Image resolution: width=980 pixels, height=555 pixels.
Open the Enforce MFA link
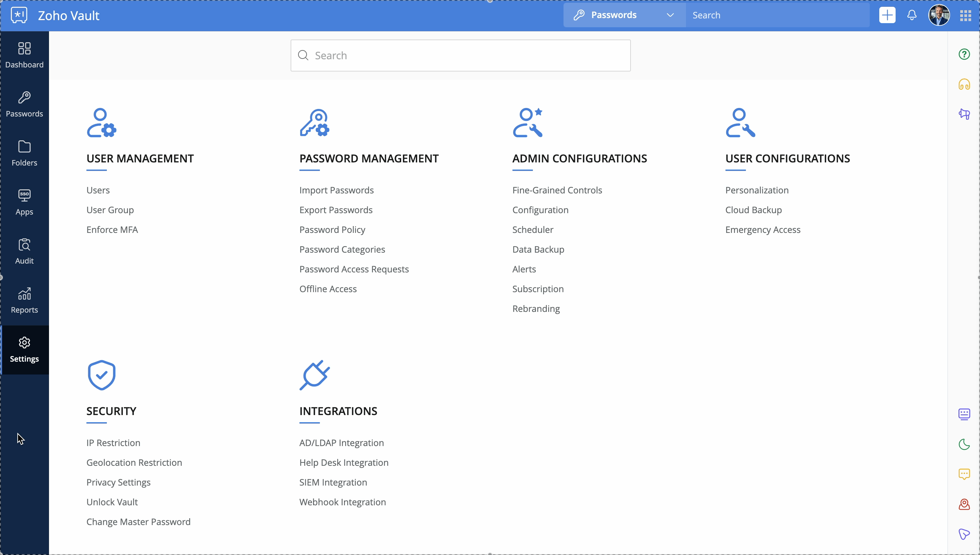pos(112,229)
